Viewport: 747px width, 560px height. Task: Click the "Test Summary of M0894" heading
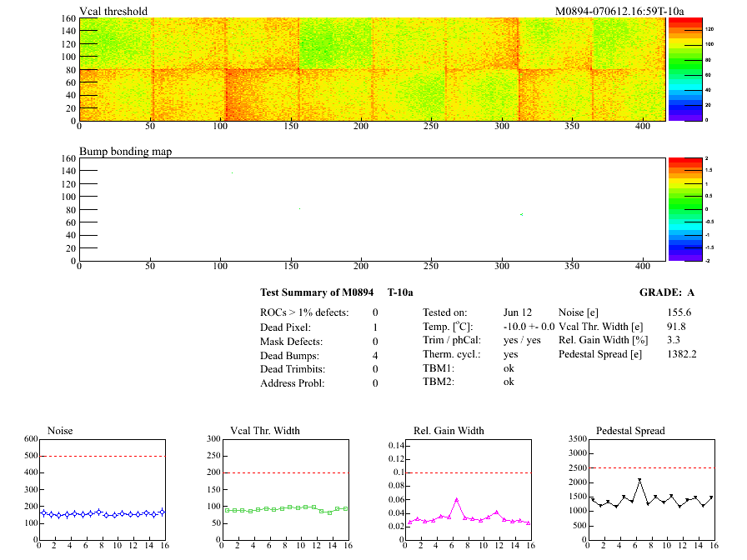313,292
